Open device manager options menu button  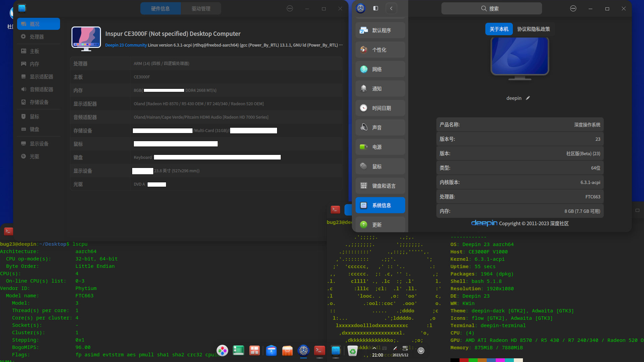point(290,9)
